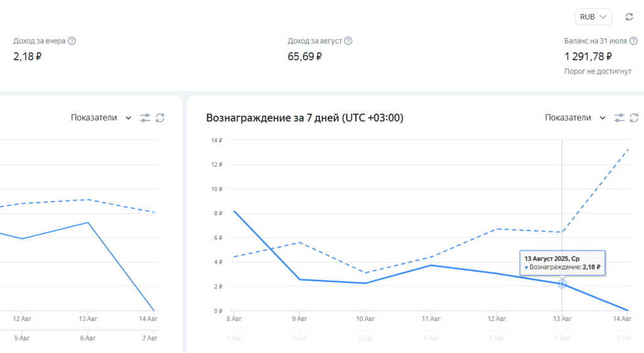The image size is (644, 353).
Task: Click the '14 ₽' y-axis label
Action: tap(217, 140)
